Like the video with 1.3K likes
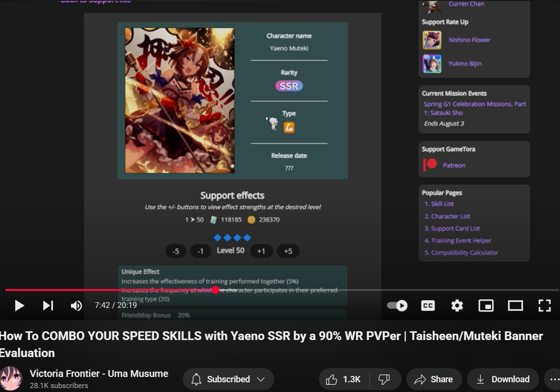The width and height of the screenshot is (560, 392). (344, 379)
